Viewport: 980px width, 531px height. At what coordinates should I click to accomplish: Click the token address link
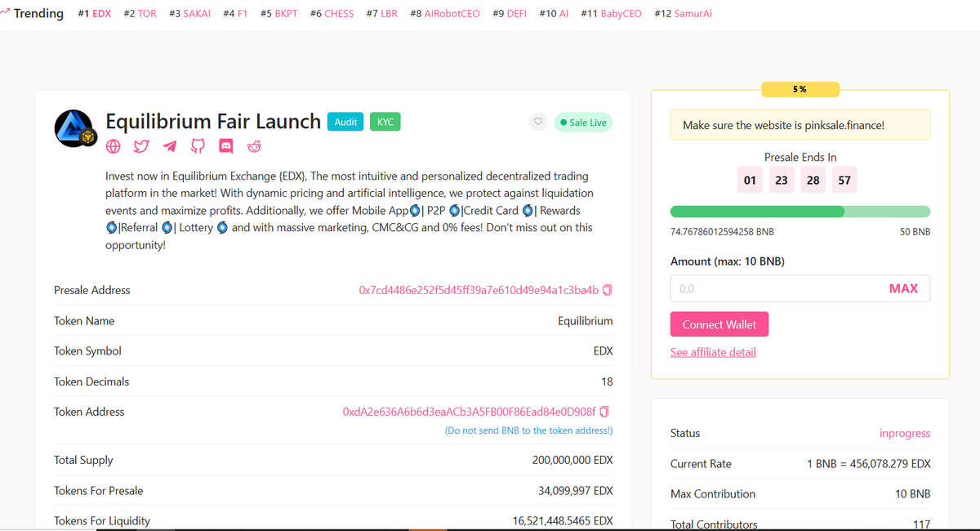coord(470,412)
